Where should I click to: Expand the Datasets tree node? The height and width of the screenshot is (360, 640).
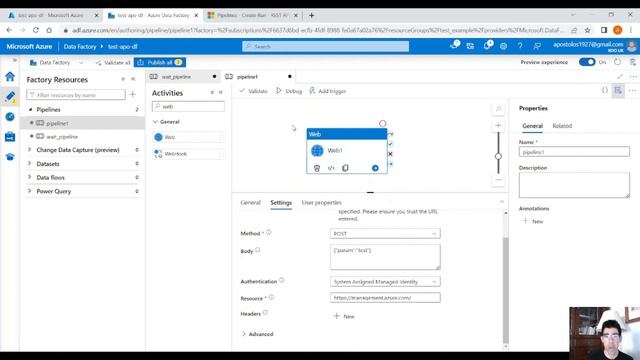[29, 164]
